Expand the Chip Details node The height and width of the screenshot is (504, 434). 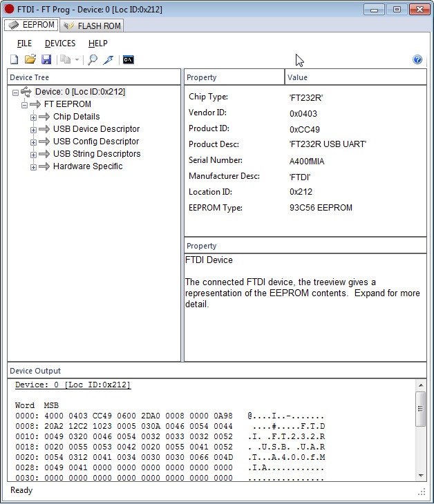[x=33, y=117]
